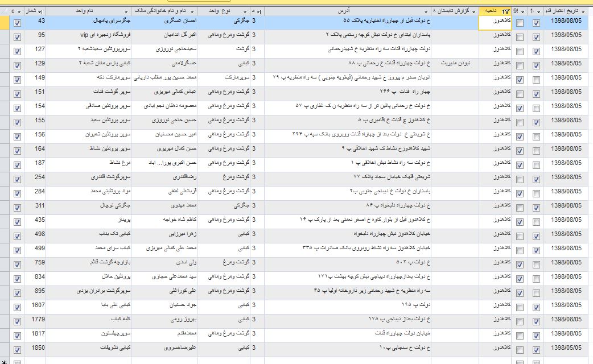Toggle first-column checkbox for record 127
The image size is (593, 364).
(17, 51)
